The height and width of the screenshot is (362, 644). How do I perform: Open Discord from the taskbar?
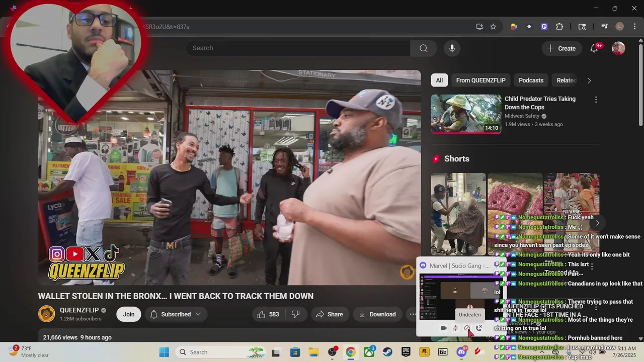tap(461, 352)
